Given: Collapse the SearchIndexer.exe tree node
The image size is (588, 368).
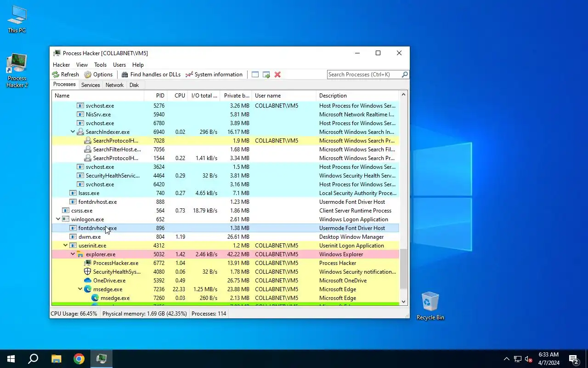Looking at the screenshot, I should click(73, 132).
